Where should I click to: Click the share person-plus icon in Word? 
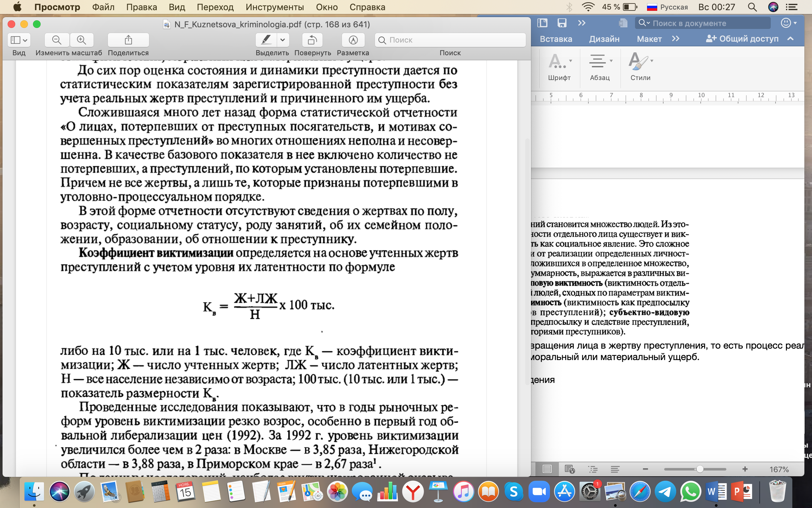click(x=711, y=39)
